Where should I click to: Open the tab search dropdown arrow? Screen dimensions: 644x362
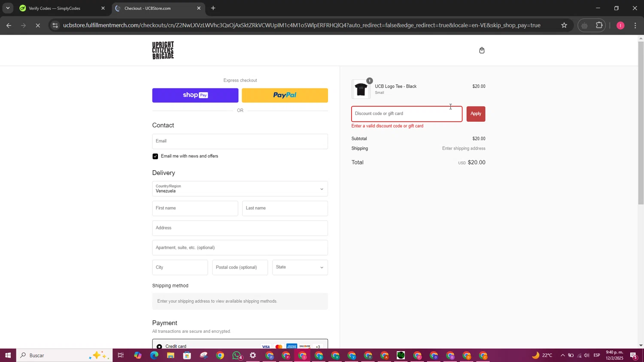click(x=8, y=8)
